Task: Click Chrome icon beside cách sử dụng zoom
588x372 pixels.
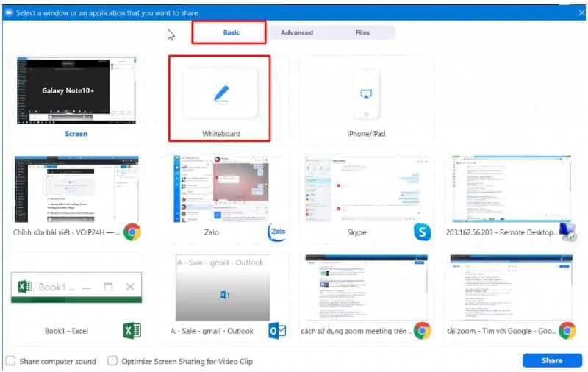Action: point(422,331)
